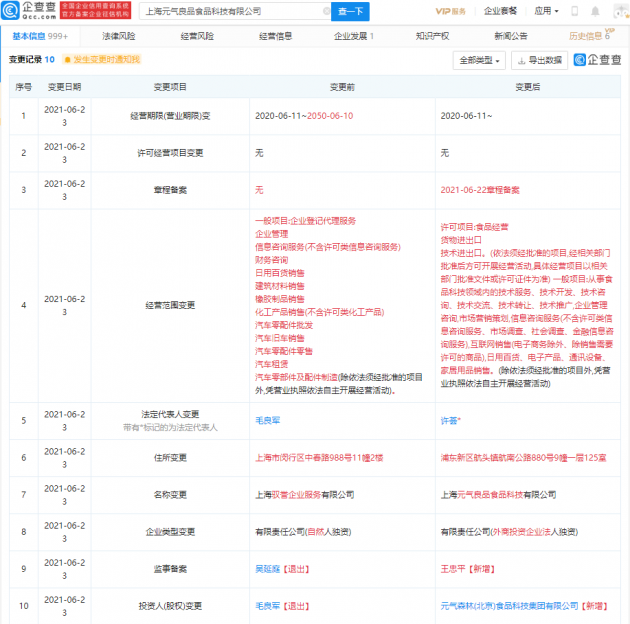Select 2021-06-22章程备案 text
The width and height of the screenshot is (630, 624).
[480, 190]
